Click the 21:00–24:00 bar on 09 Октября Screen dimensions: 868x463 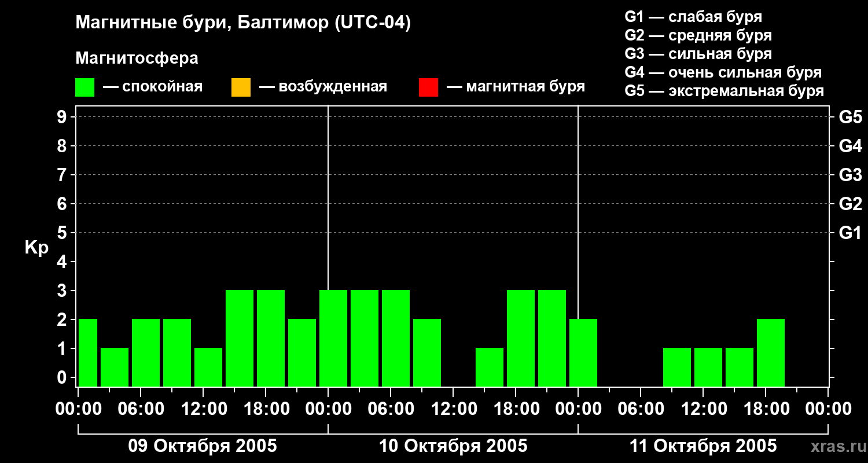pyautogui.click(x=302, y=352)
